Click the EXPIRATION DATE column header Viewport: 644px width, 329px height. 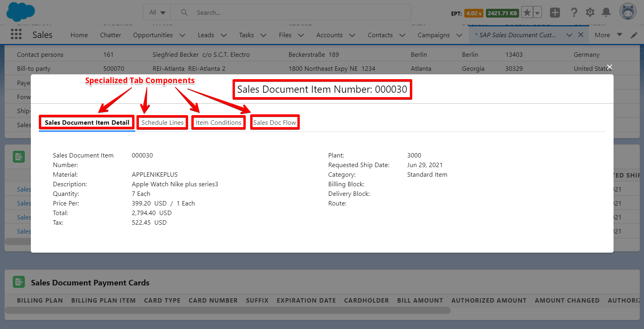pos(306,300)
